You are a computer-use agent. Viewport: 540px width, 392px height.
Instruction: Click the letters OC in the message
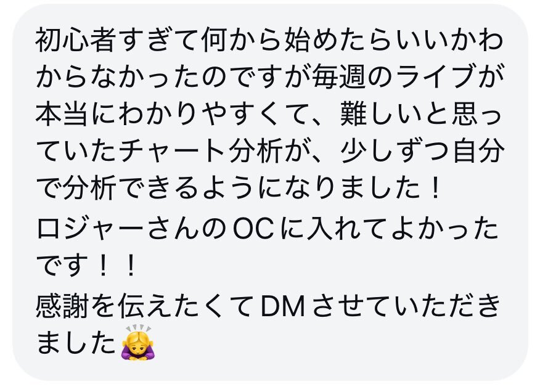click(x=254, y=229)
